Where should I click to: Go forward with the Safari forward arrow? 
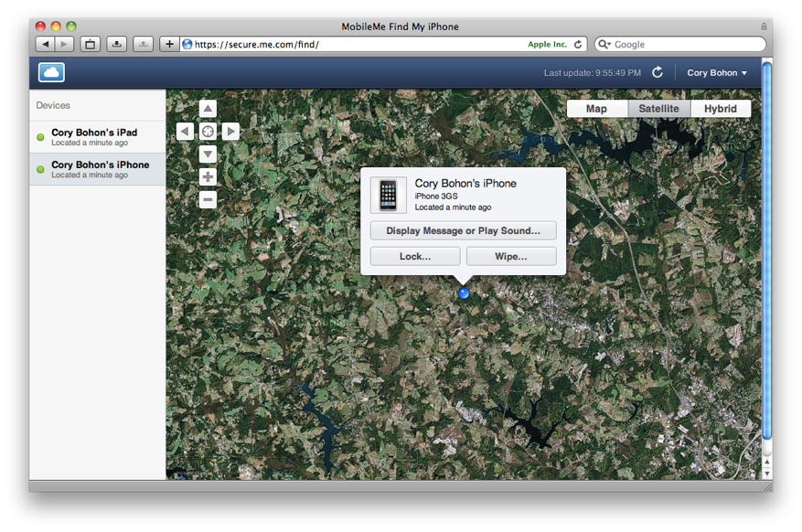(x=64, y=45)
